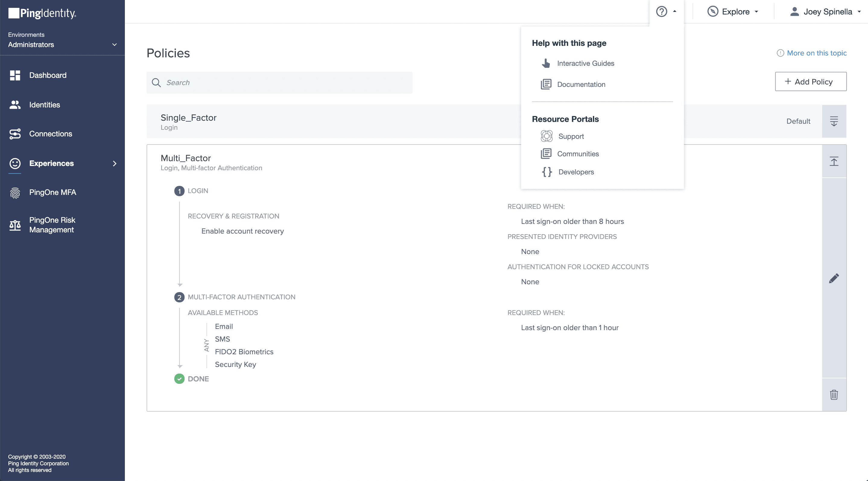Image resolution: width=868 pixels, height=481 pixels.
Task: Edit the Multi_Factor policy via pencil icon
Action: click(834, 278)
